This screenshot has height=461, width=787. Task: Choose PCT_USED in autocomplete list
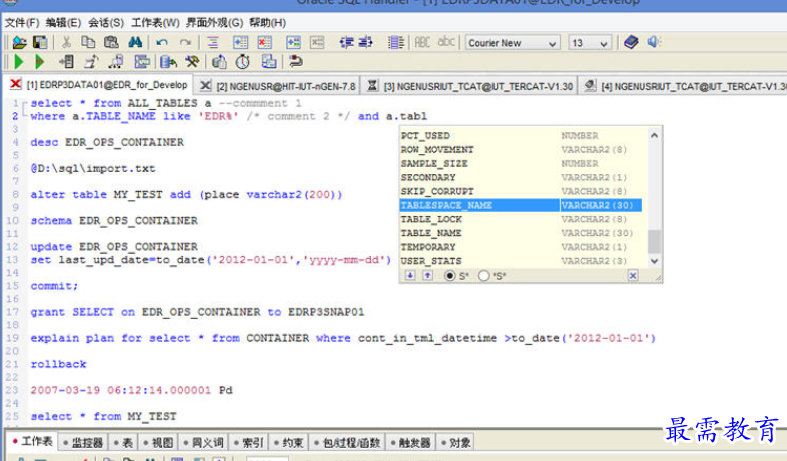click(x=520, y=136)
